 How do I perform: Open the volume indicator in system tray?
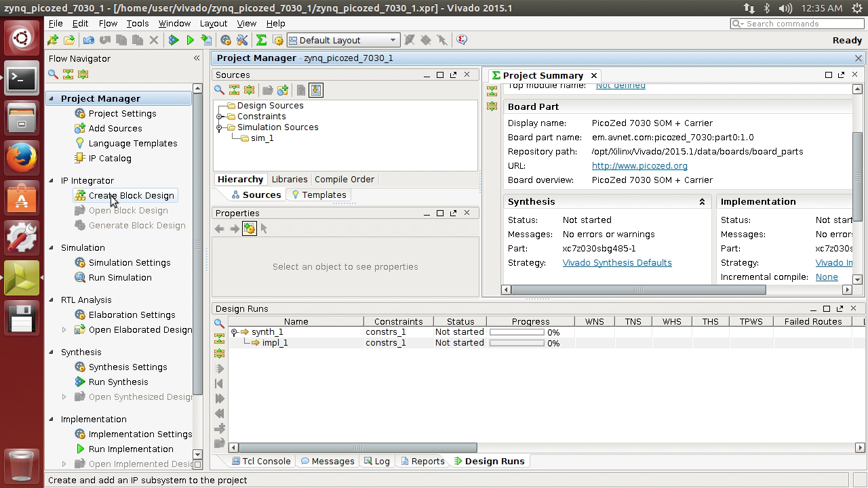(785, 8)
